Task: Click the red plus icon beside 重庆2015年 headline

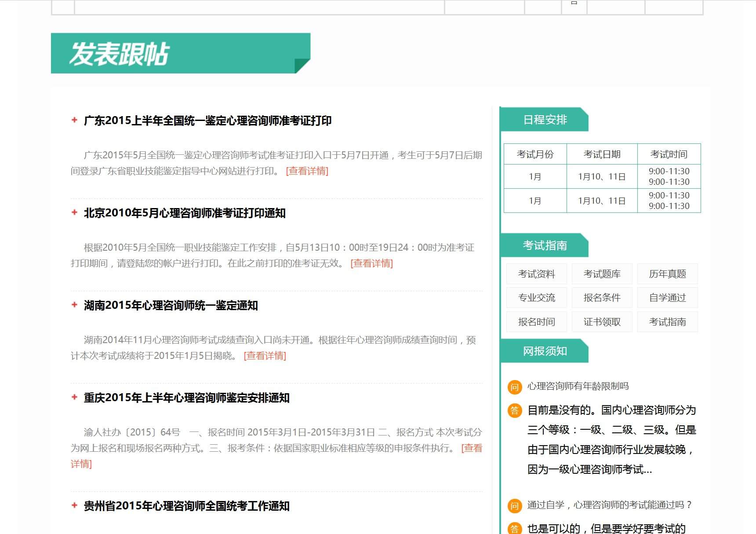Action: point(74,397)
